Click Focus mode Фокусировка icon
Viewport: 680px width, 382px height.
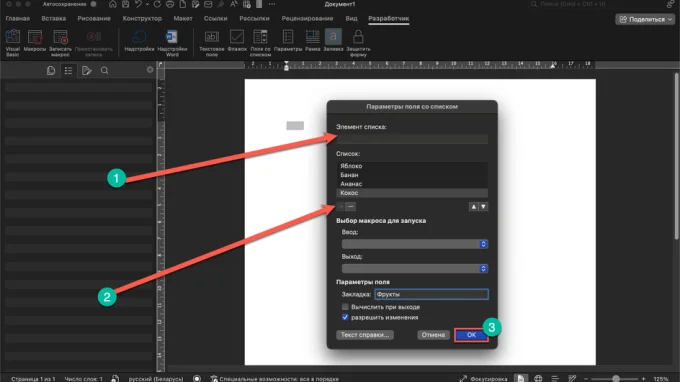pyautogui.click(x=463, y=379)
